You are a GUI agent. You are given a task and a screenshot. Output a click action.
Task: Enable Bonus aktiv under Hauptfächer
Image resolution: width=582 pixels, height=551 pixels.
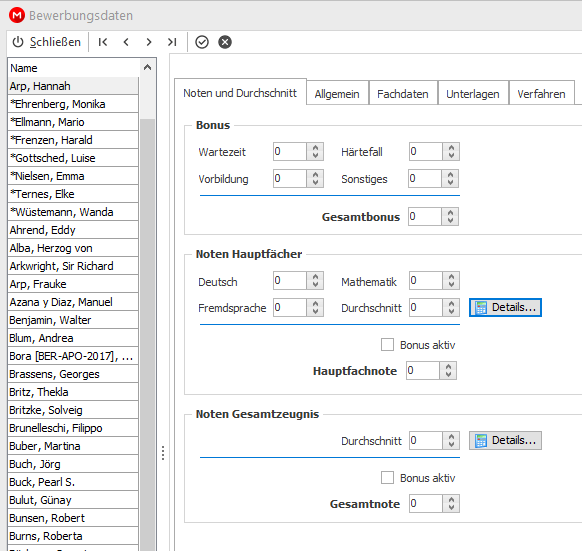(388, 345)
